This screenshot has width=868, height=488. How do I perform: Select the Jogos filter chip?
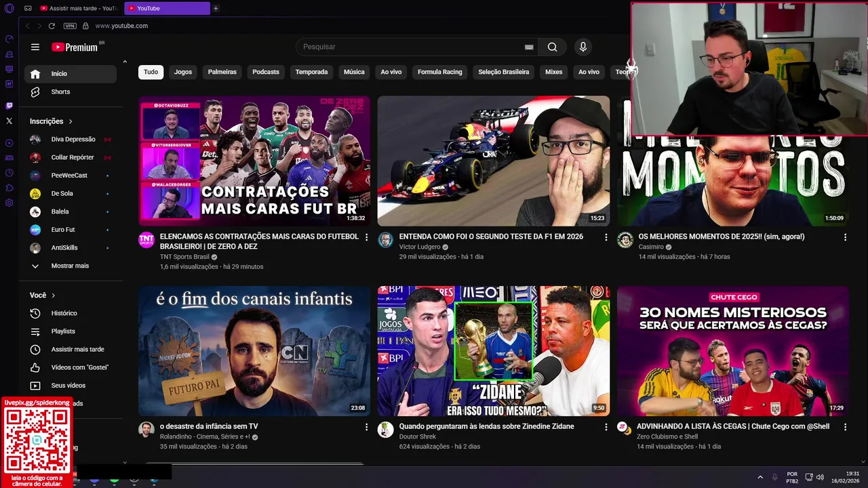pos(183,72)
